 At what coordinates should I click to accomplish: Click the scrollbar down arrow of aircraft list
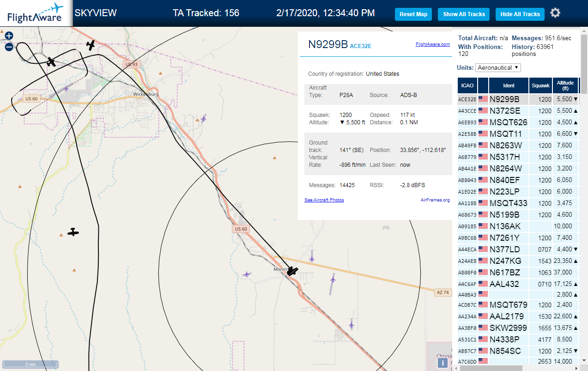[x=584, y=360]
